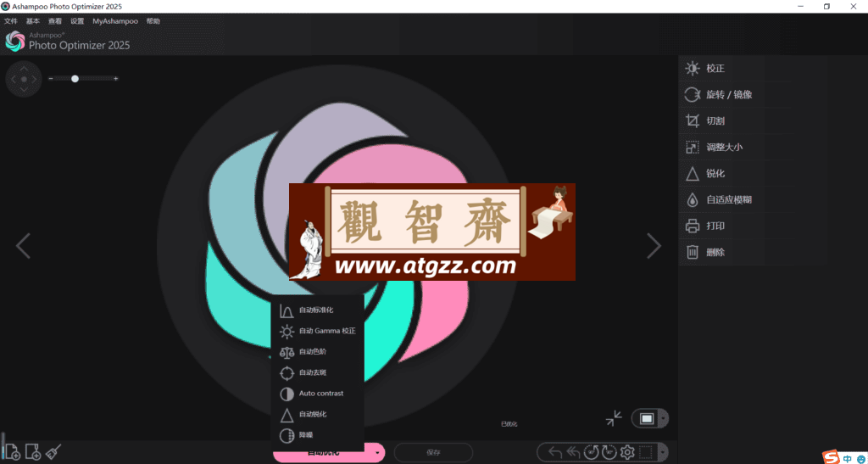Open the MyAshampoo menu
The width and height of the screenshot is (868, 464).
tap(115, 21)
